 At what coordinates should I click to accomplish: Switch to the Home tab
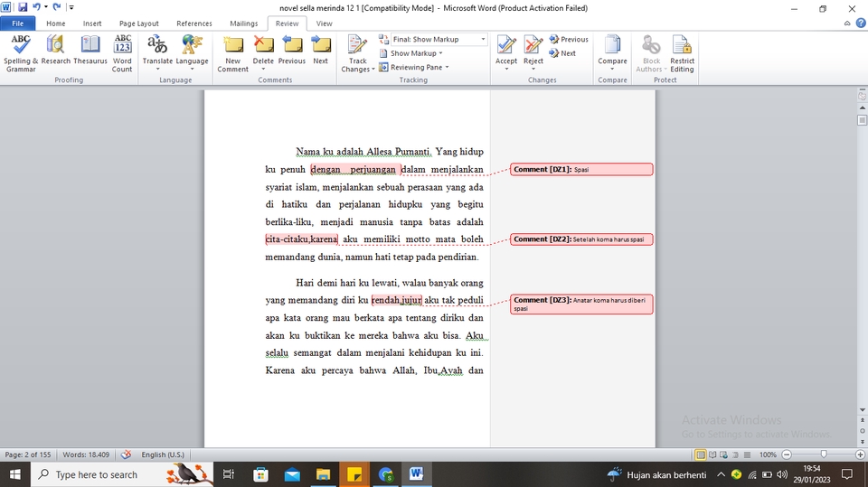click(x=56, y=23)
